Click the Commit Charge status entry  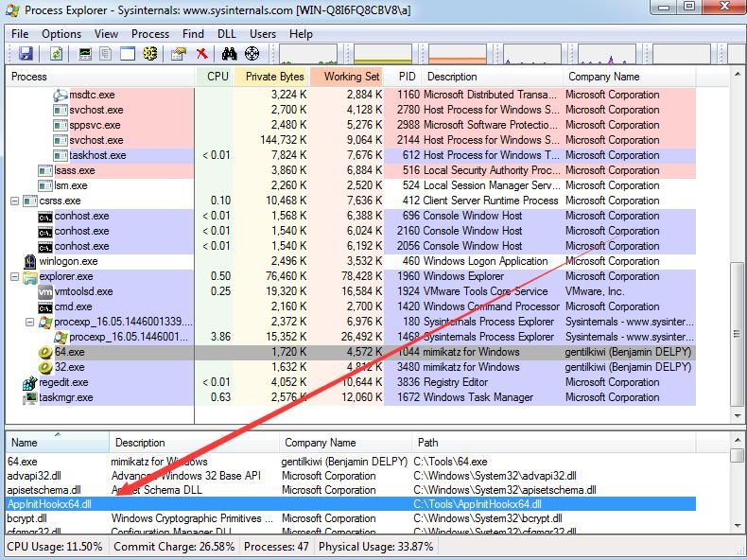click(x=174, y=547)
